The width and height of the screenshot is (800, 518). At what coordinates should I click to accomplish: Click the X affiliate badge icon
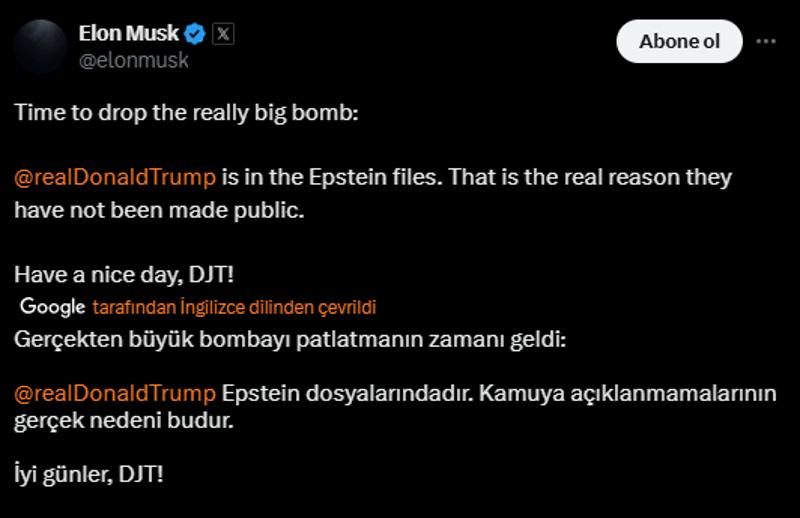tap(223, 34)
